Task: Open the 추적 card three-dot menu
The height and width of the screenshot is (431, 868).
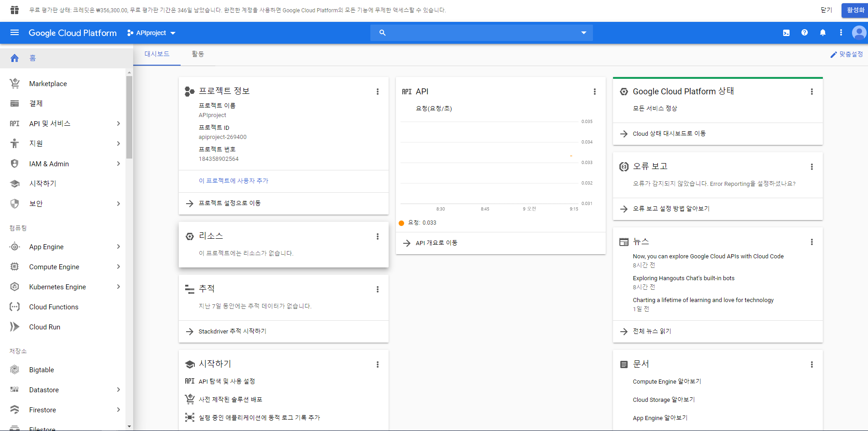Action: tap(378, 289)
